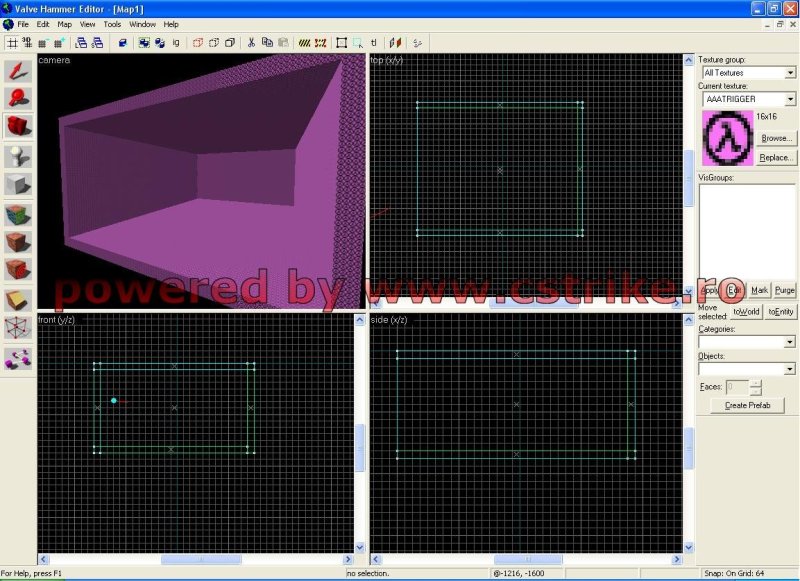Viewport: 800px width, 581px height.
Task: Click the scissors Cut toolbar icon
Action: click(251, 43)
